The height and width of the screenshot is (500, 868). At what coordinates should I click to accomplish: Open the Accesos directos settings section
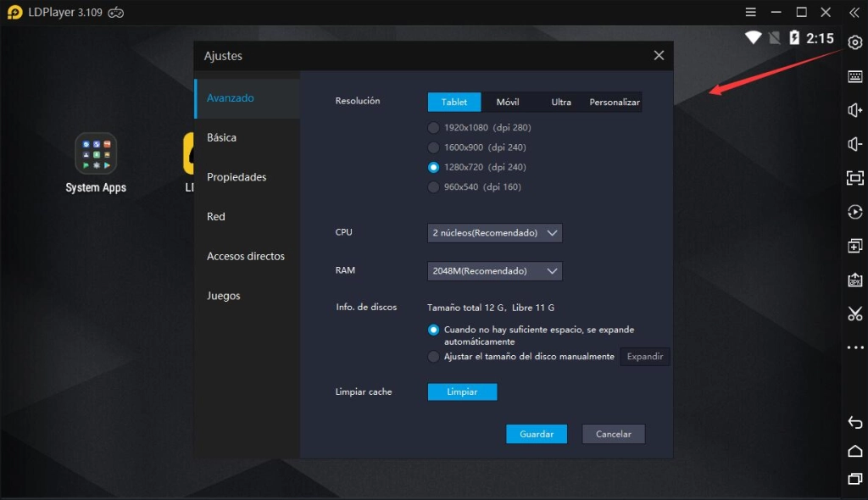point(248,257)
